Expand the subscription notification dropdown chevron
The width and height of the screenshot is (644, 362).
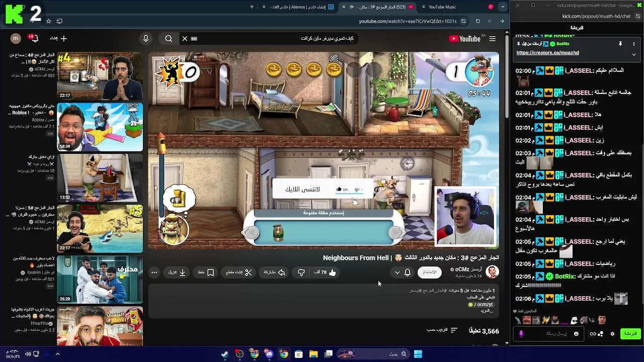pos(397,273)
